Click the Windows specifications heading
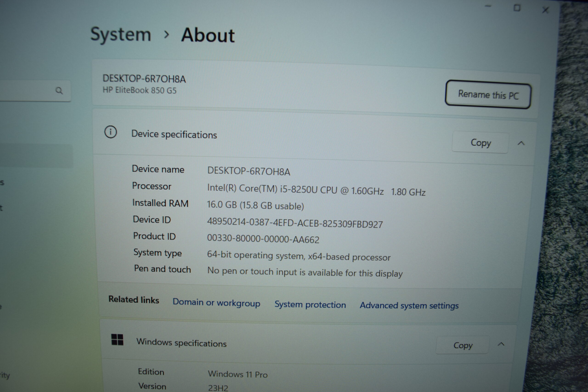This screenshot has width=588, height=392. tap(181, 343)
